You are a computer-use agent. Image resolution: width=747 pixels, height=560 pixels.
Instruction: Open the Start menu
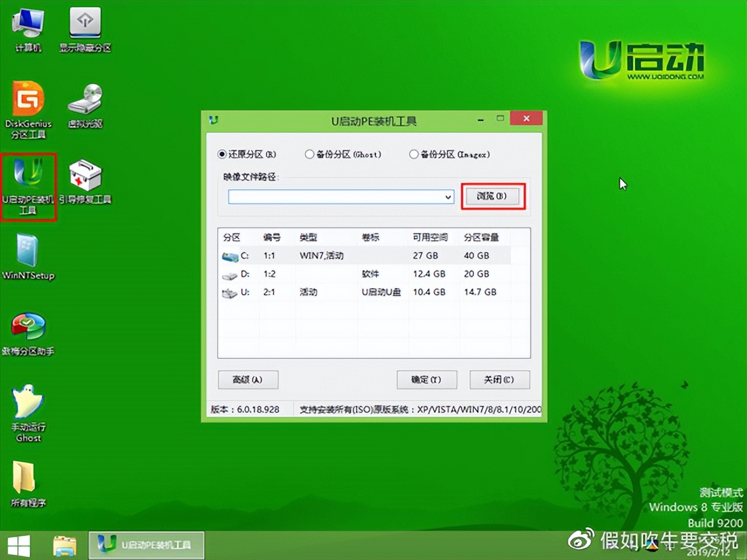tap(19, 544)
